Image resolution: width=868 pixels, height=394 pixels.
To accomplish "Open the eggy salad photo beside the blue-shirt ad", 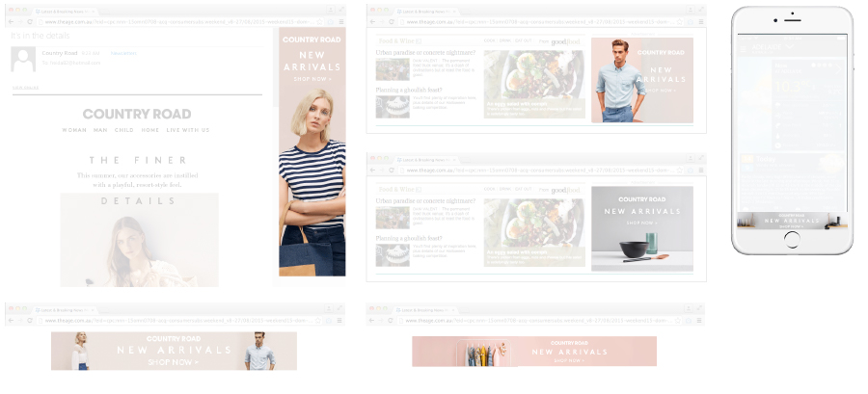I will [534, 84].
